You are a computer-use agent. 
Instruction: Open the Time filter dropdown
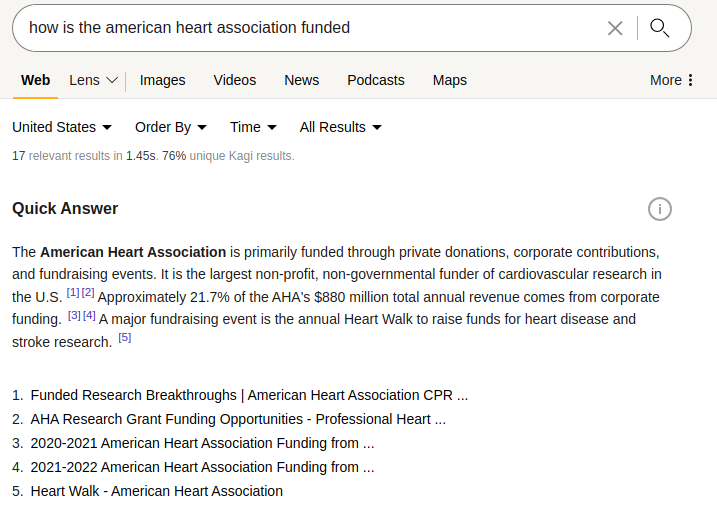pyautogui.click(x=253, y=127)
